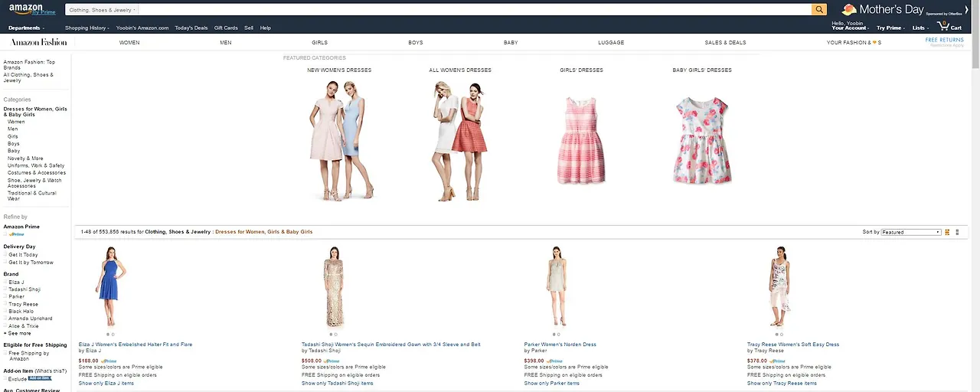Check the Parker brand filter checkbox
This screenshot has height=392, width=980.
[x=5, y=297]
